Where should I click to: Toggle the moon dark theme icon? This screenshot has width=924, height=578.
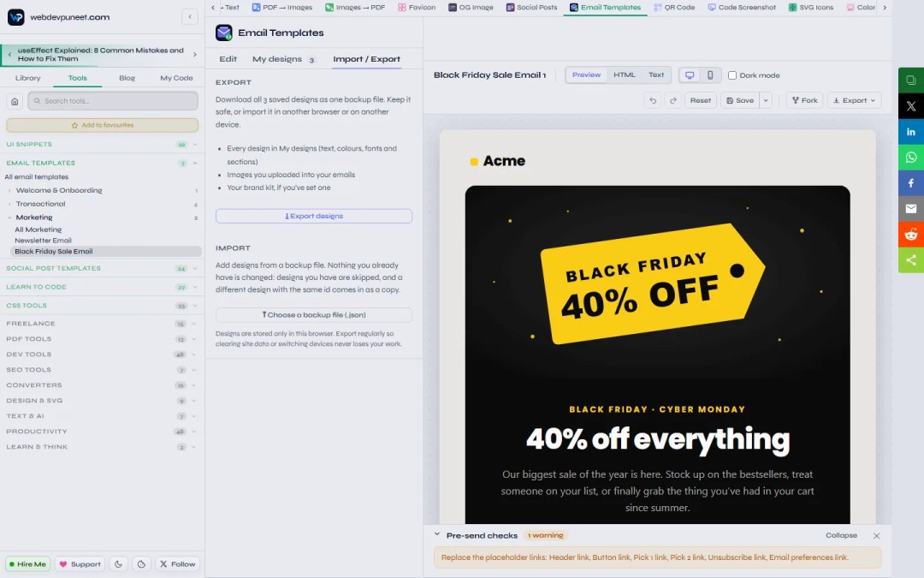pos(118,563)
